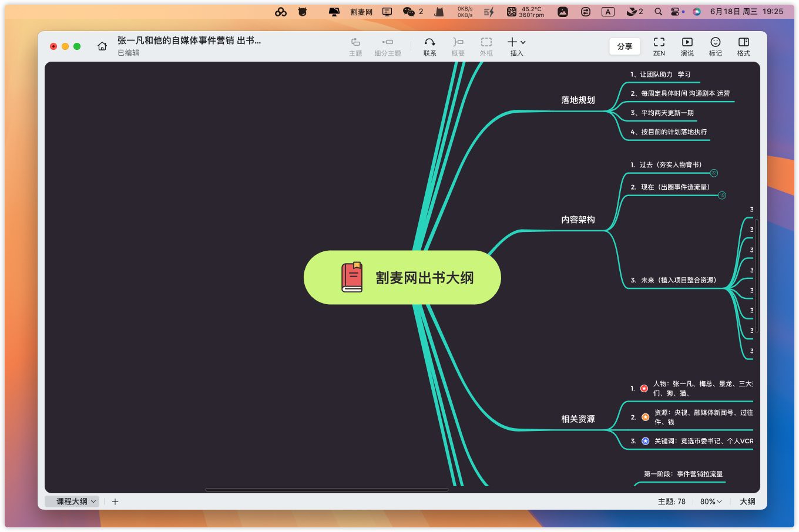Click the red book icon in the central topic
The image size is (799, 532).
352,277
